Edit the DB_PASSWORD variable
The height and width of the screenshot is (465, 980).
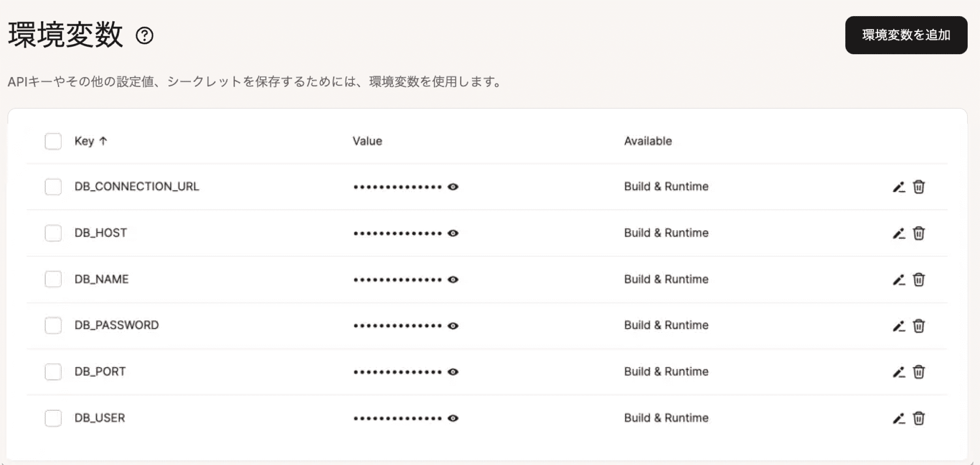point(899,326)
